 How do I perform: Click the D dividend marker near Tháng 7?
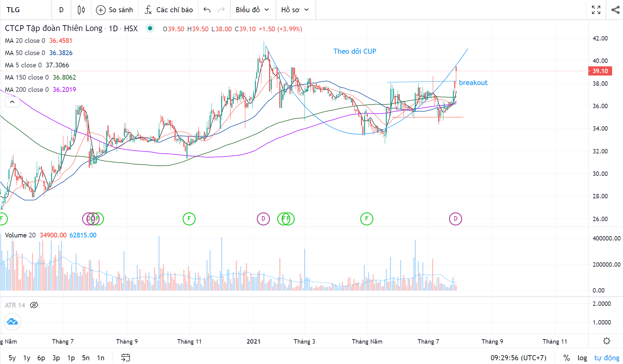[x=455, y=219]
